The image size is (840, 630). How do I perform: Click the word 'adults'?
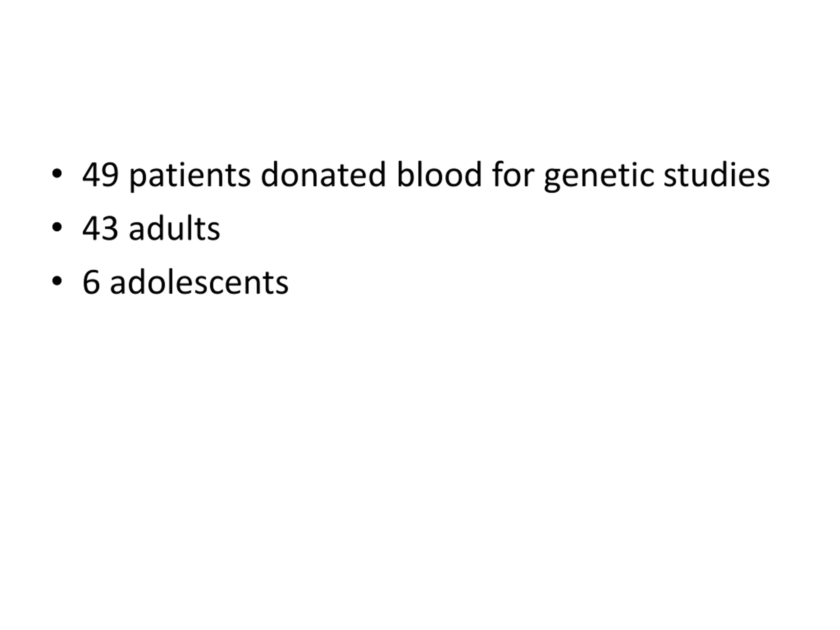(175, 228)
